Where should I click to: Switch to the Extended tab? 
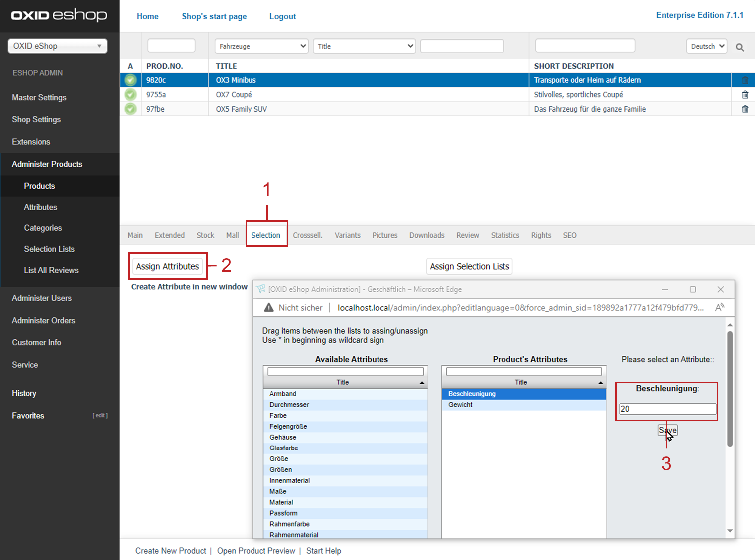[170, 235]
